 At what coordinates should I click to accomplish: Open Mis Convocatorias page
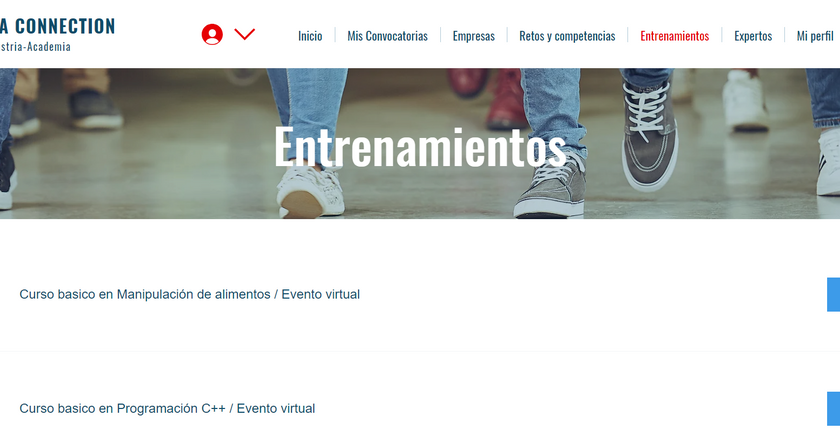387,36
